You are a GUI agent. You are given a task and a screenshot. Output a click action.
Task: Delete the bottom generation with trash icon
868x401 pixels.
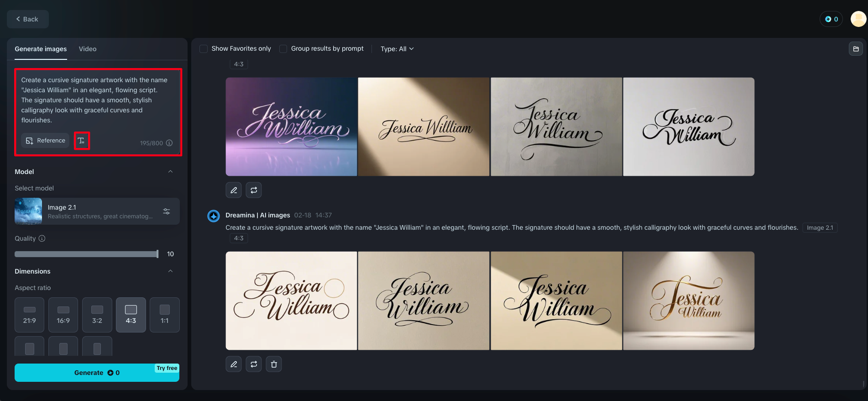click(x=274, y=364)
